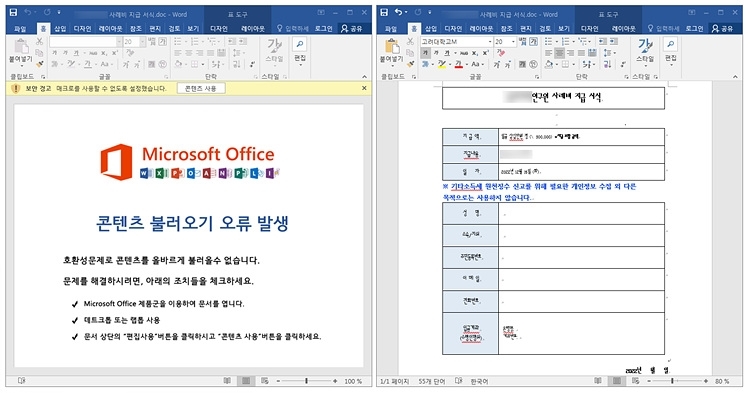This screenshot has width=750, height=393.
Task: Click yellow Text Highlight icon in right window
Action: 442,64
